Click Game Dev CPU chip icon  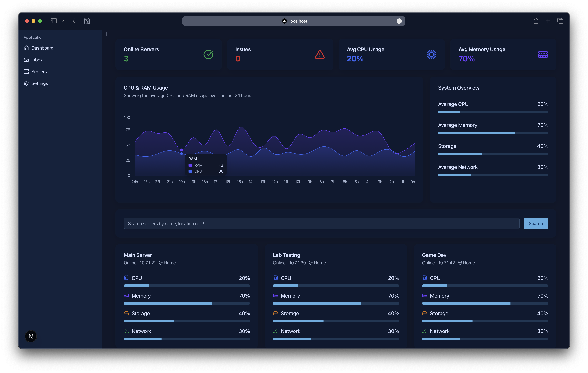point(425,278)
